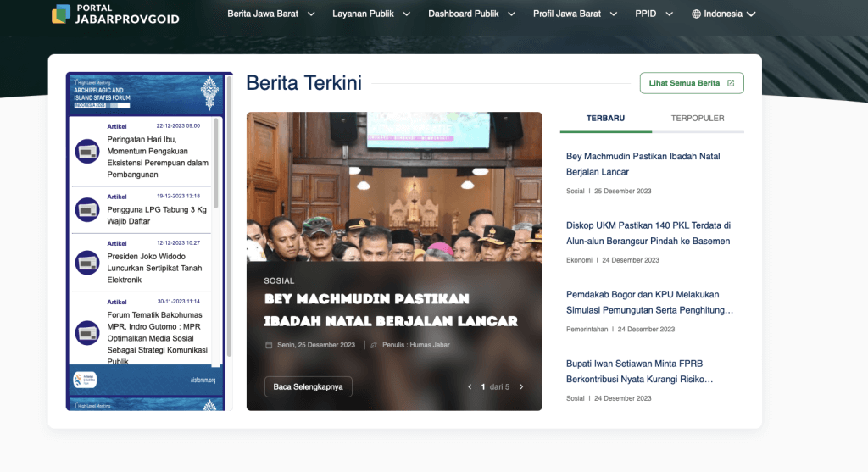Image resolution: width=868 pixels, height=472 pixels.
Task: Click date text 22-12-2023 09:00
Action: point(178,126)
